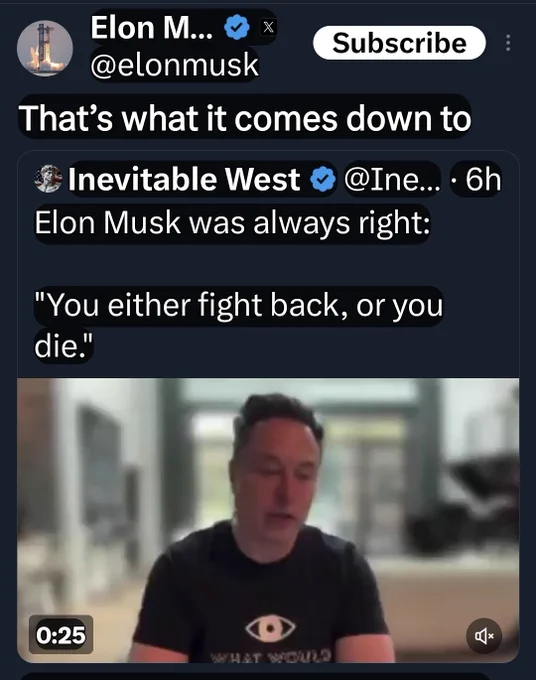
Task: Open the rocket launch profile avatar
Action: [x=45, y=48]
